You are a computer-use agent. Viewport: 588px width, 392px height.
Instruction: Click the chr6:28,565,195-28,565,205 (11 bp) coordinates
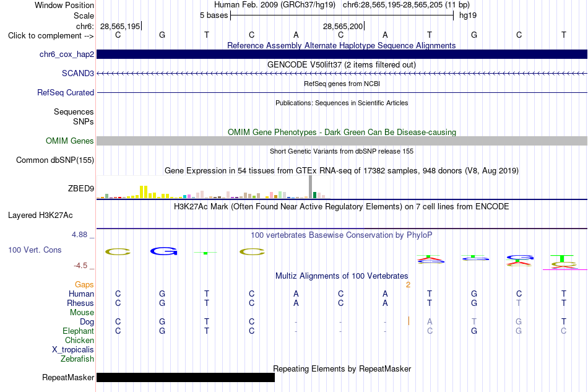[406, 5]
